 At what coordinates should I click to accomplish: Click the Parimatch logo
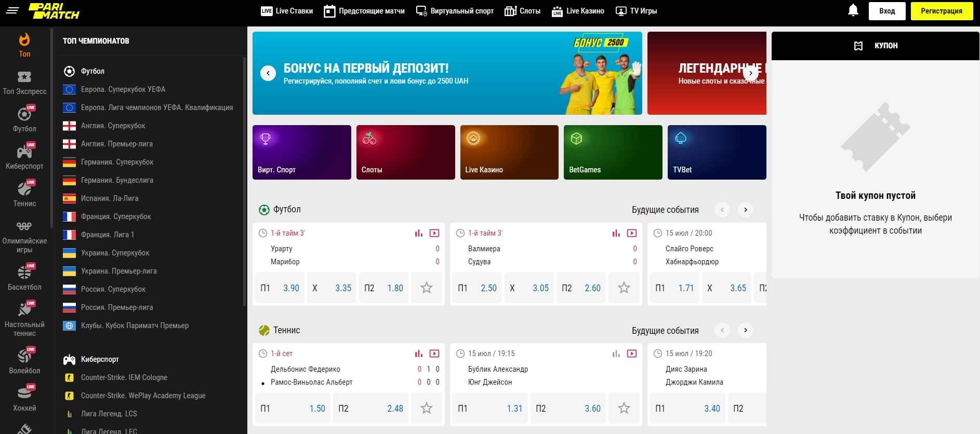click(54, 11)
